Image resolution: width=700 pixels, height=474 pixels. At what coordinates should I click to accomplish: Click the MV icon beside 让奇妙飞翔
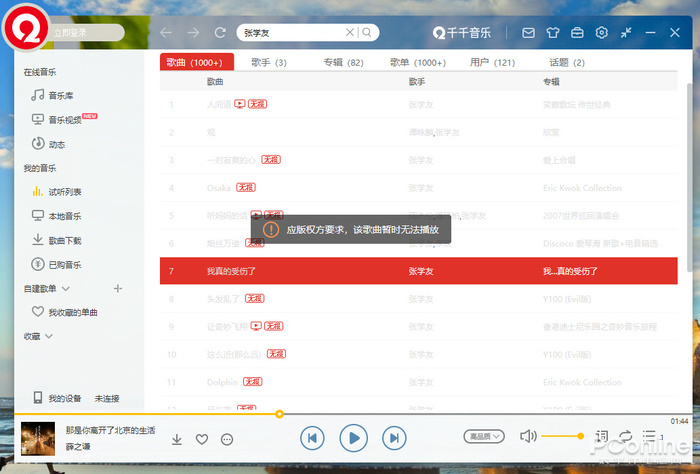click(256, 326)
